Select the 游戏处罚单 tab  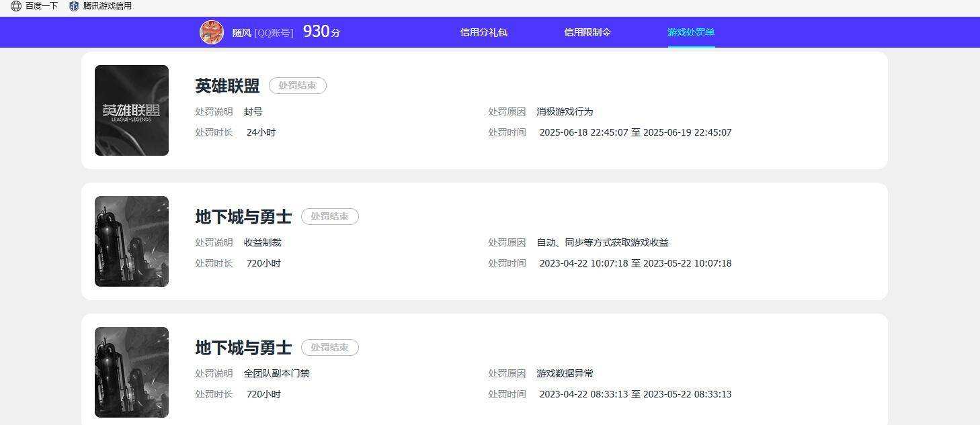pyautogui.click(x=691, y=32)
